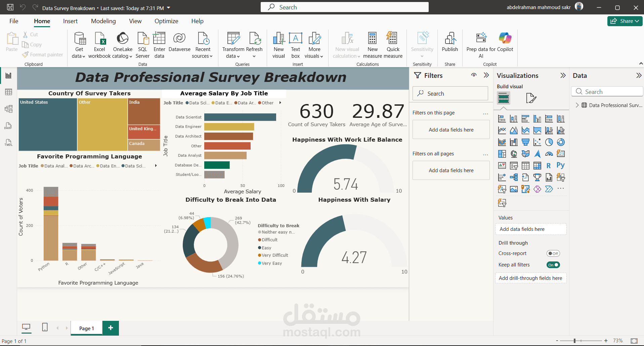Screen dimensions: 644x346
Task: Expand Data Professional Survey table tree
Action: pyautogui.click(x=577, y=105)
